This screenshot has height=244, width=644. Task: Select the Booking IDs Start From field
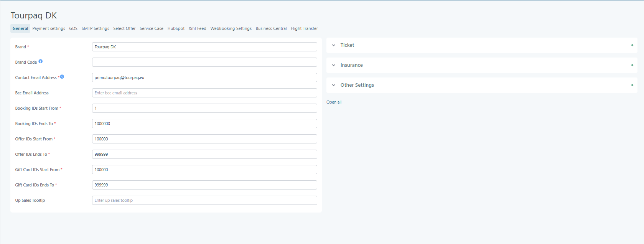204,108
